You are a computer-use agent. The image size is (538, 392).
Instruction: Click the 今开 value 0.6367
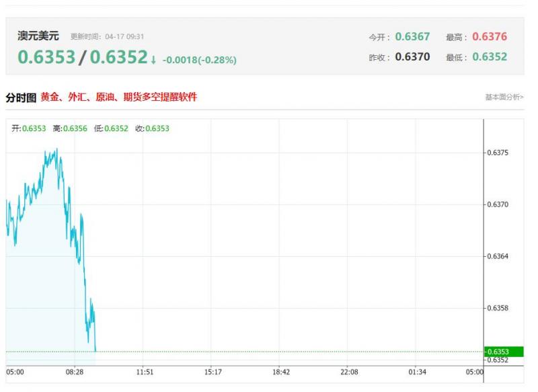[x=412, y=36]
